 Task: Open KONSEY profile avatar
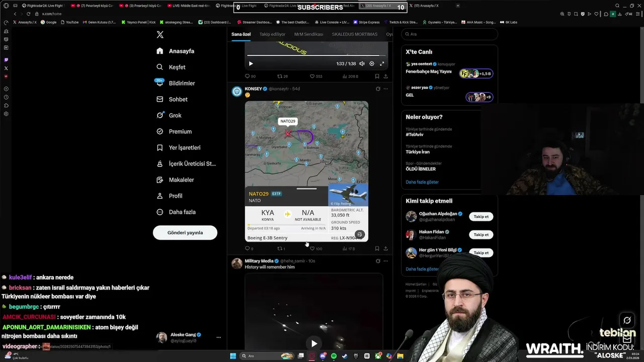tap(236, 91)
